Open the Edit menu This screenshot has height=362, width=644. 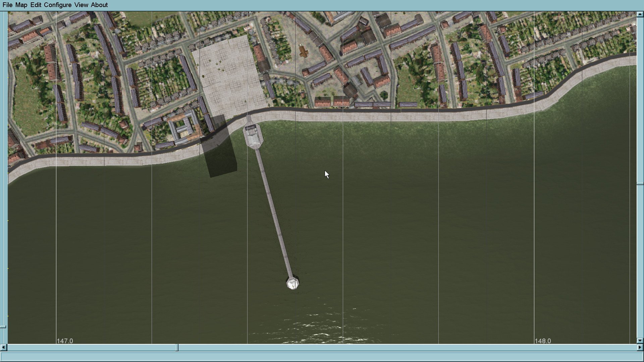(x=36, y=5)
